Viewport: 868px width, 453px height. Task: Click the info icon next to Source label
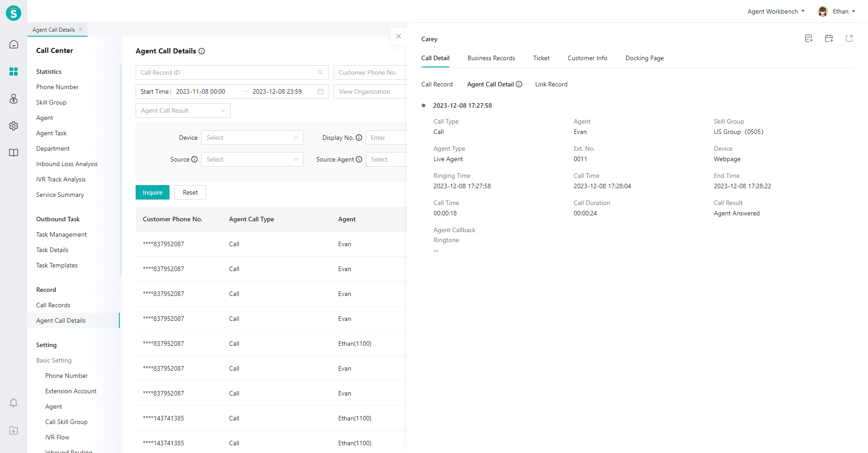(x=194, y=159)
